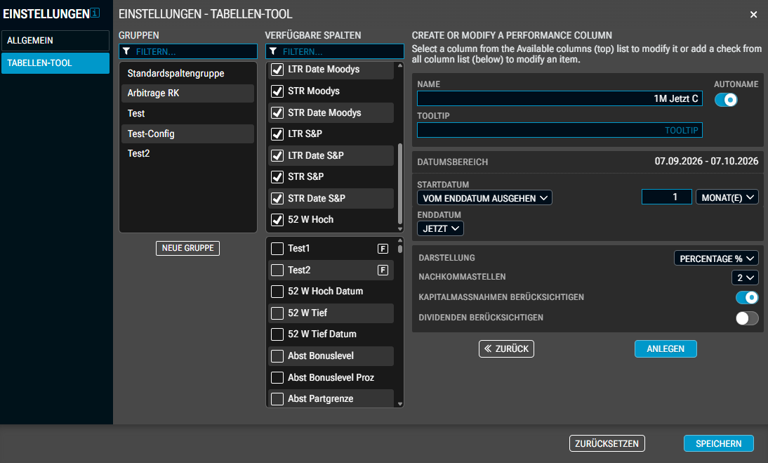768x463 pixels.
Task: Click the date range 07.09.2026 - 07.10.2026
Action: point(706,161)
